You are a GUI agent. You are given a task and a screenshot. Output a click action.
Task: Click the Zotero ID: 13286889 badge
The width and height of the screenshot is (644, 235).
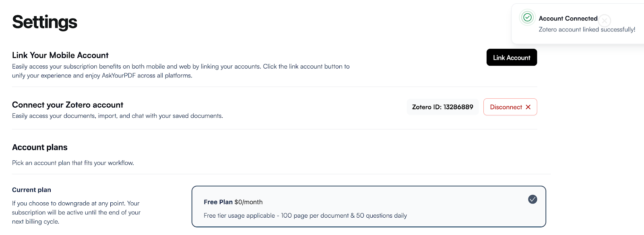point(442,107)
